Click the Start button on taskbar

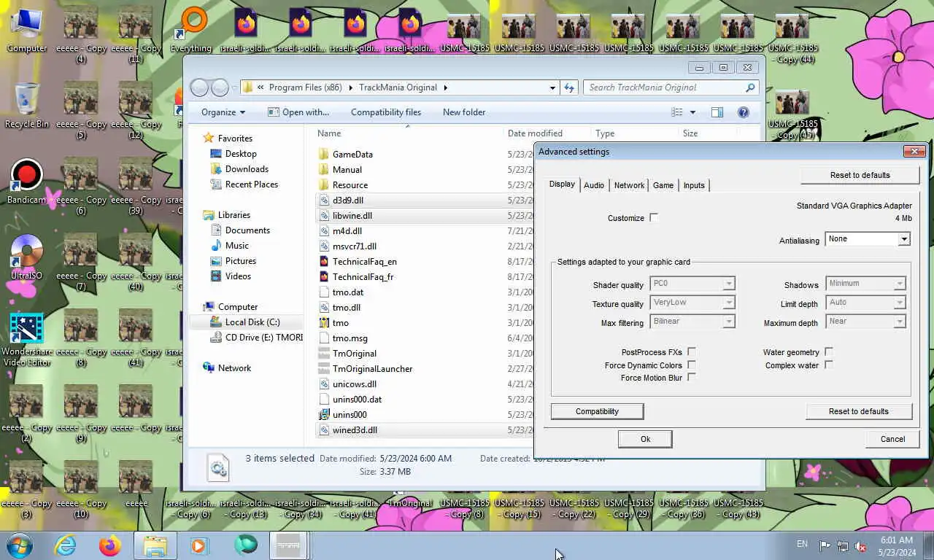19,545
